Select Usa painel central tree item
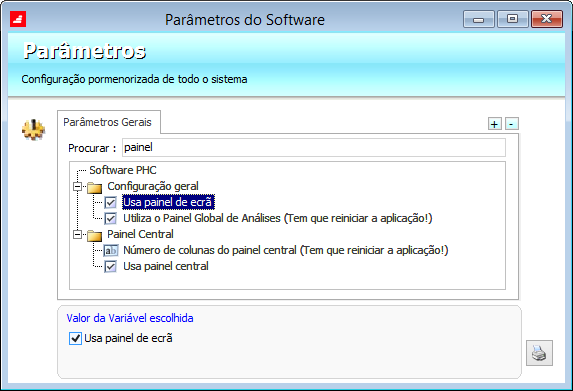This screenshot has width=573, height=391. (166, 266)
